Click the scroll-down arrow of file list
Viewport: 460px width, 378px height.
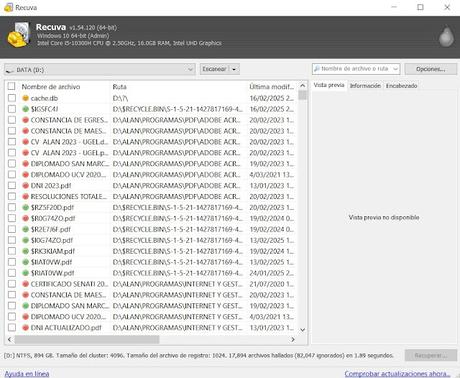pos(302,330)
